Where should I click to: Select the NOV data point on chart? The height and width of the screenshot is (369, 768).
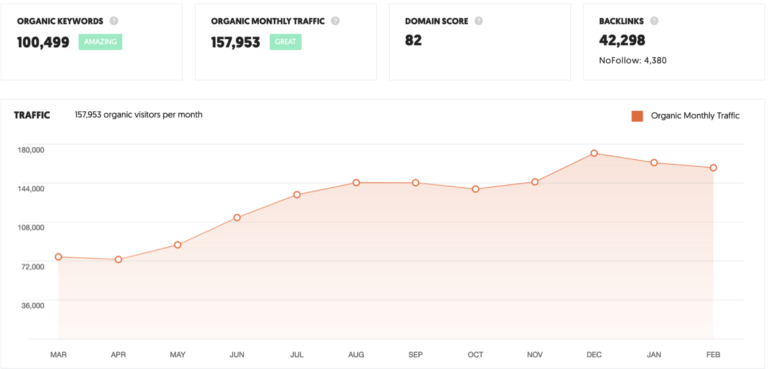tap(535, 182)
